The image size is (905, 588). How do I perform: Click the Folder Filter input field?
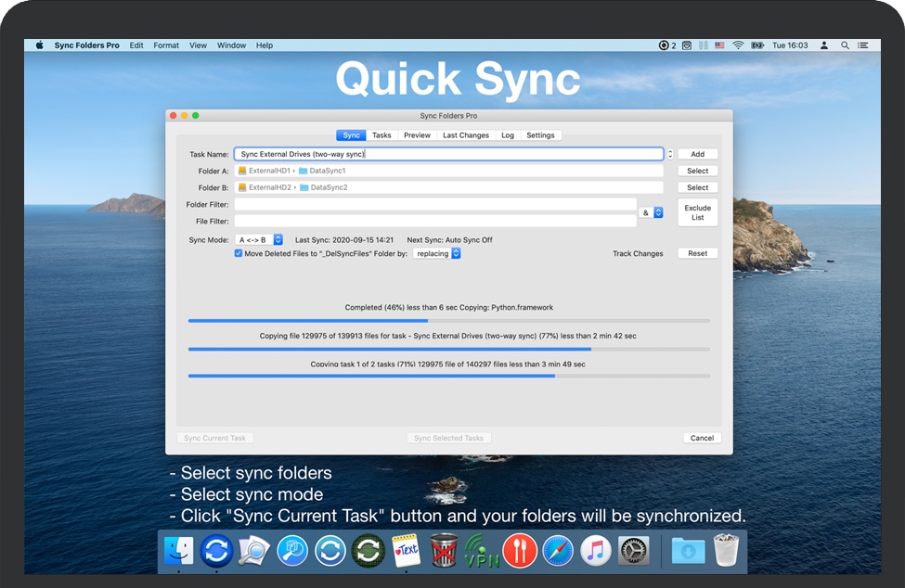pos(434,204)
